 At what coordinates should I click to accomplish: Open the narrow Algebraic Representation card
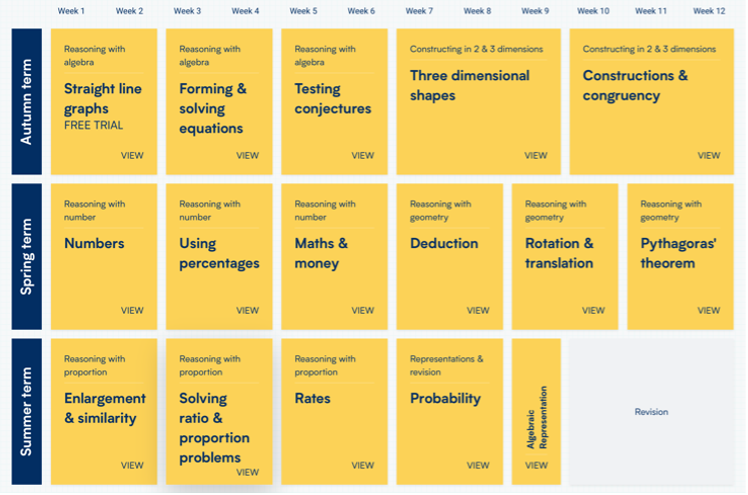[x=536, y=412]
